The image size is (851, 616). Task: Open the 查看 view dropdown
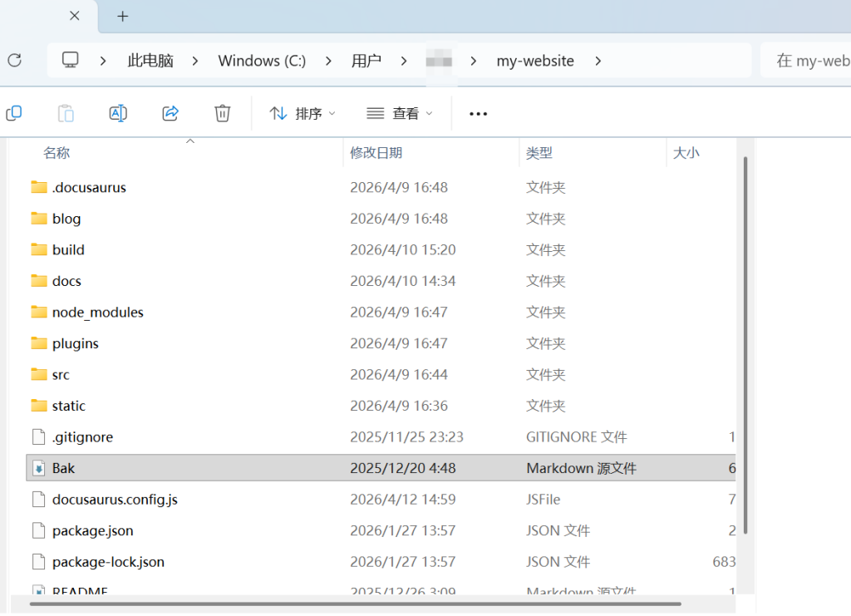pos(400,114)
